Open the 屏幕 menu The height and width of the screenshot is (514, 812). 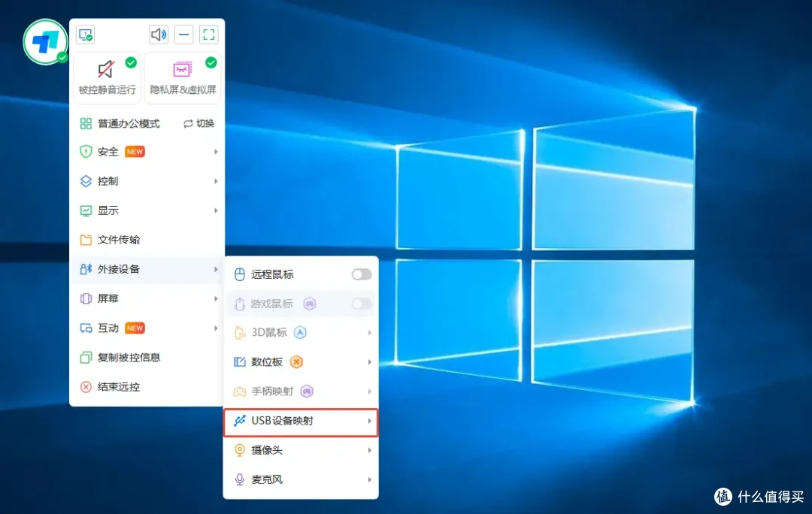pos(147,298)
